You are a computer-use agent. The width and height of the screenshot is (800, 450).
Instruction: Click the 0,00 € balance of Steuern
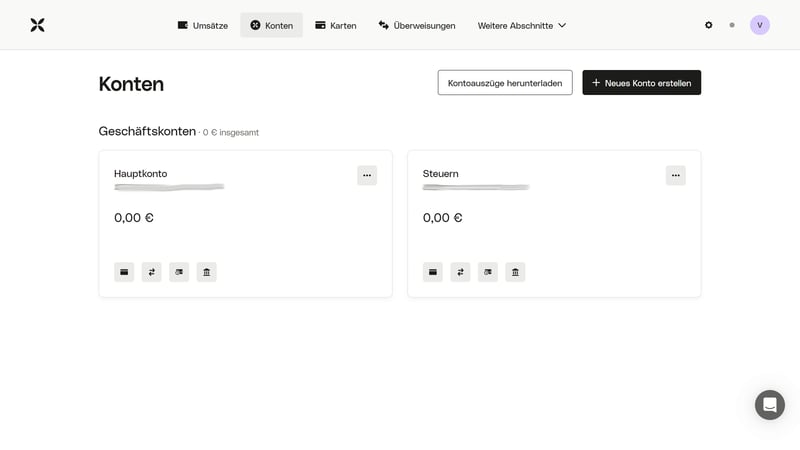(442, 218)
